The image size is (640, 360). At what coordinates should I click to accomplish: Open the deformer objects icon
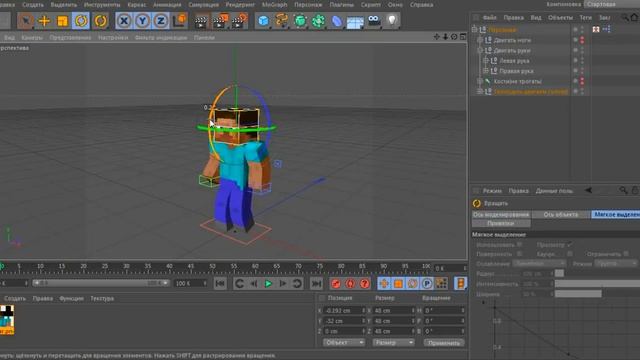337,21
